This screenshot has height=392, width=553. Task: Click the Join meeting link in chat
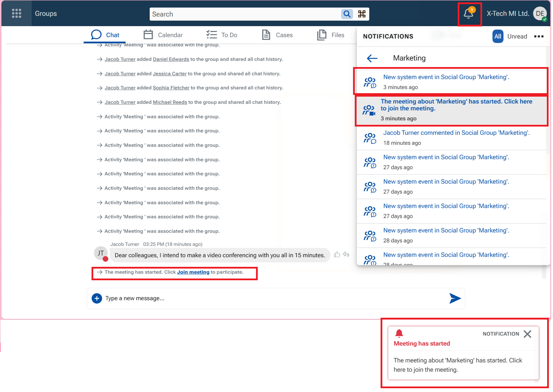tap(193, 272)
